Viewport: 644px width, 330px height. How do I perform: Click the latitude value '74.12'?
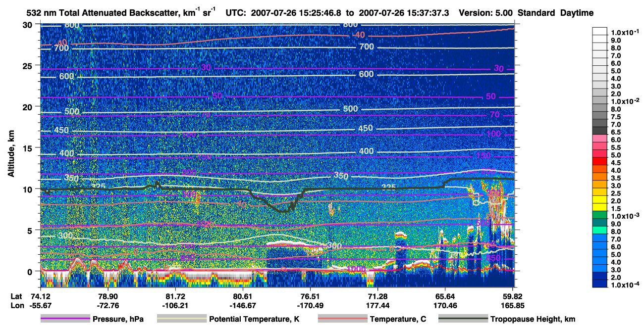[x=40, y=296]
